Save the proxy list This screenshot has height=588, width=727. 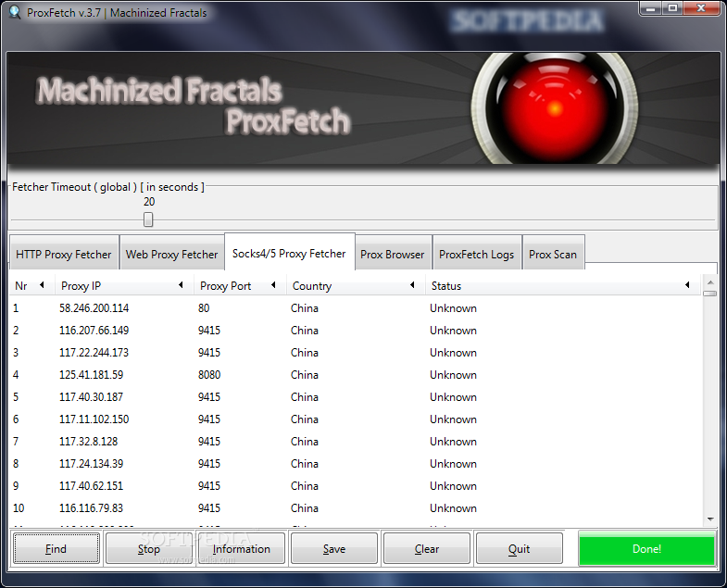[x=333, y=548]
